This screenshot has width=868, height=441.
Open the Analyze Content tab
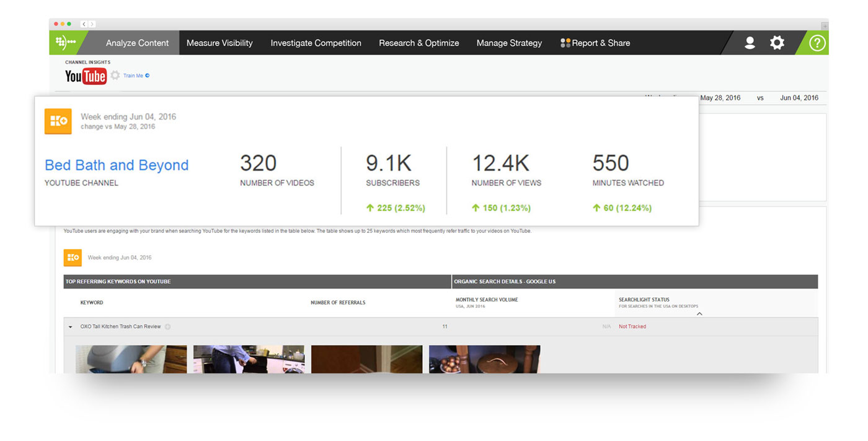(137, 43)
